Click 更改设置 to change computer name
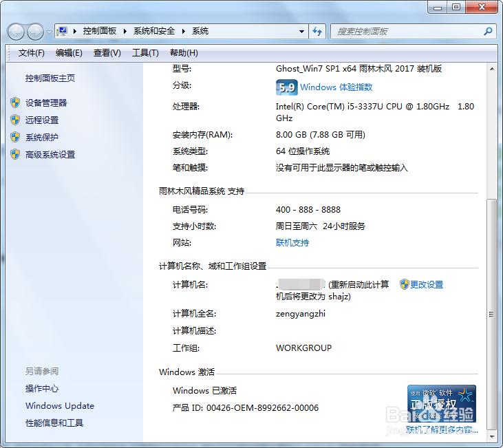Image resolution: width=503 pixels, height=448 pixels. tap(427, 285)
